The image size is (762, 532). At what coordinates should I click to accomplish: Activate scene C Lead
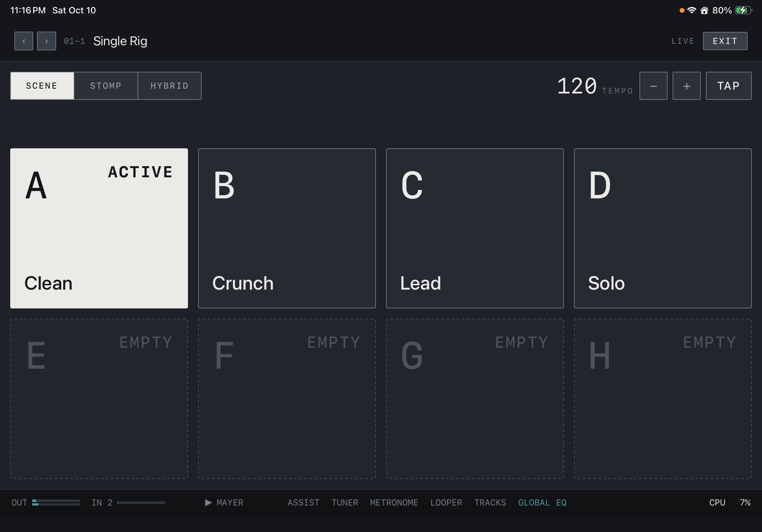[x=474, y=228]
